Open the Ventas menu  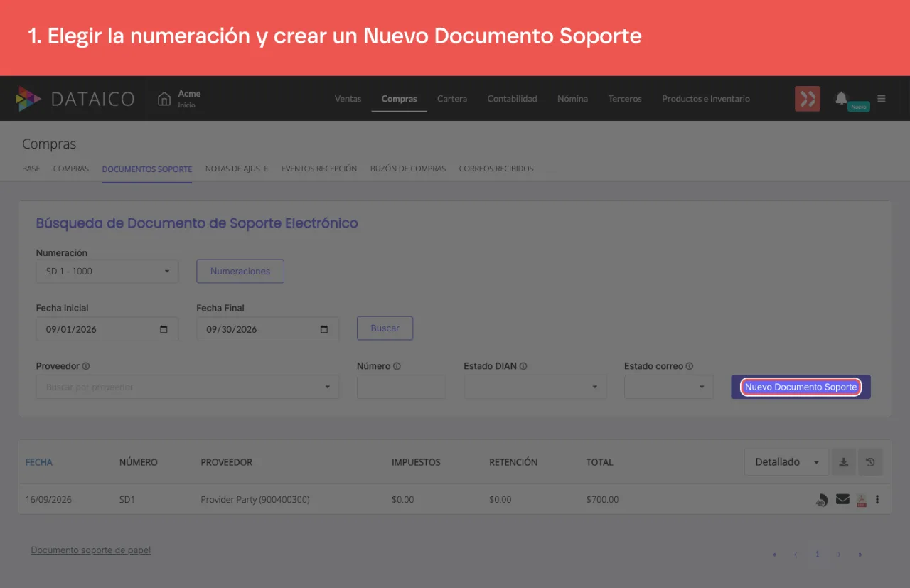(348, 99)
